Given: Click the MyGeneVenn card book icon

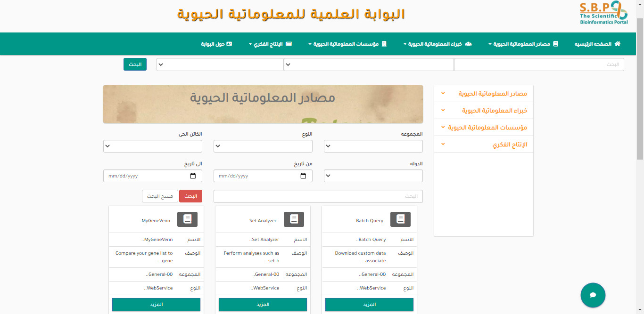Looking at the screenshot, I should tap(188, 219).
